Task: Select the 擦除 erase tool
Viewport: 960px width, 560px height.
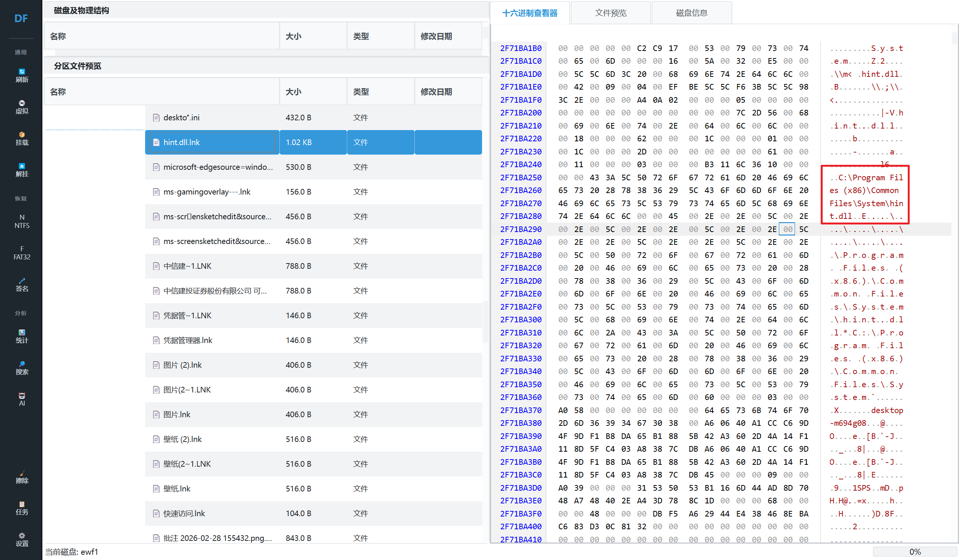Action: pyautogui.click(x=22, y=477)
